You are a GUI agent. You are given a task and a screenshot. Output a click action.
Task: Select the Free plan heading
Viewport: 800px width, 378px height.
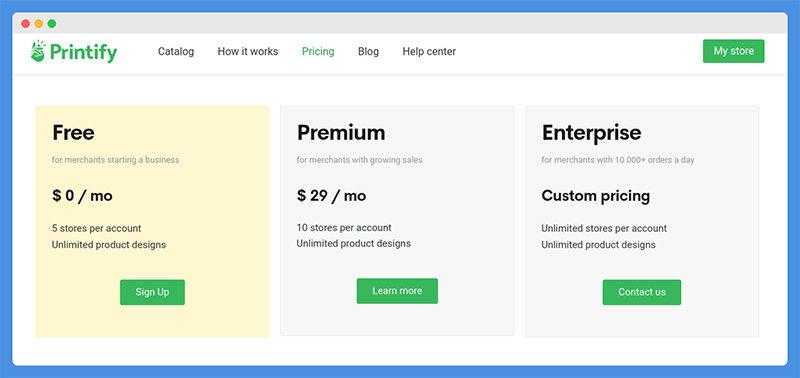click(73, 133)
